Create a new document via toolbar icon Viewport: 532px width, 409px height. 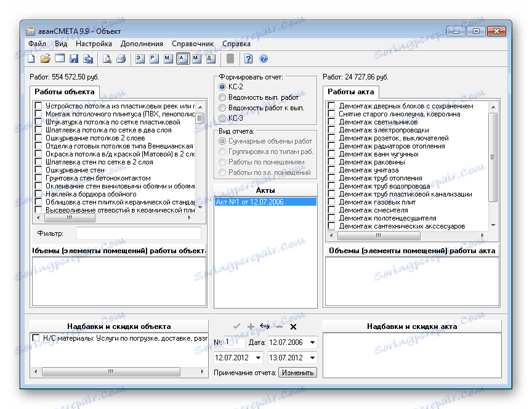click(31, 59)
